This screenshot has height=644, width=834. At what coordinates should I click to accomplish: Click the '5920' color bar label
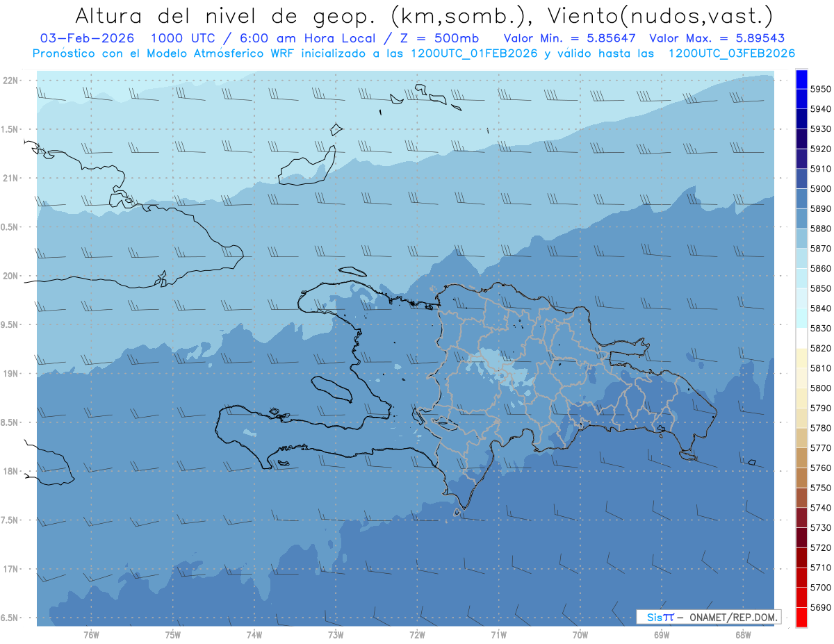(820, 149)
